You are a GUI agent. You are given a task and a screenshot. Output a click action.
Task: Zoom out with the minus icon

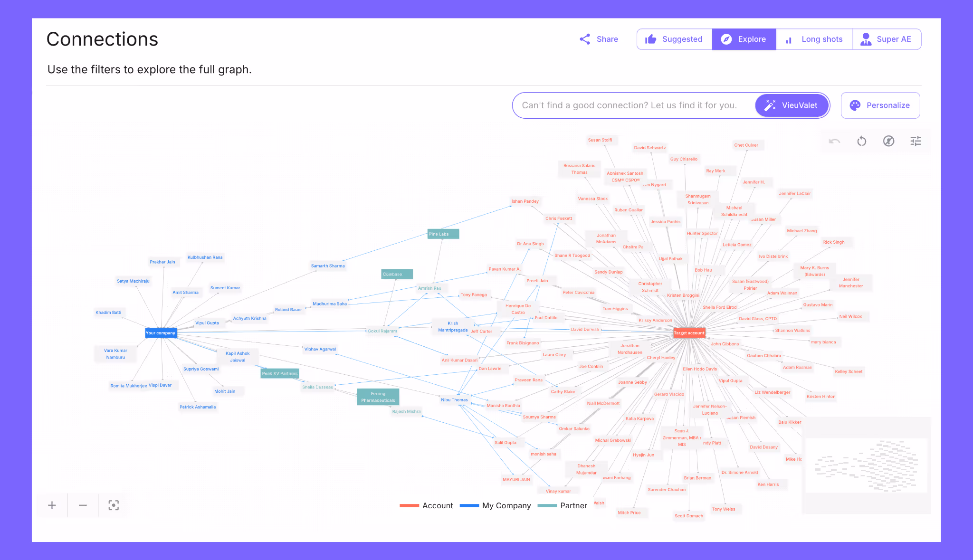click(x=83, y=505)
